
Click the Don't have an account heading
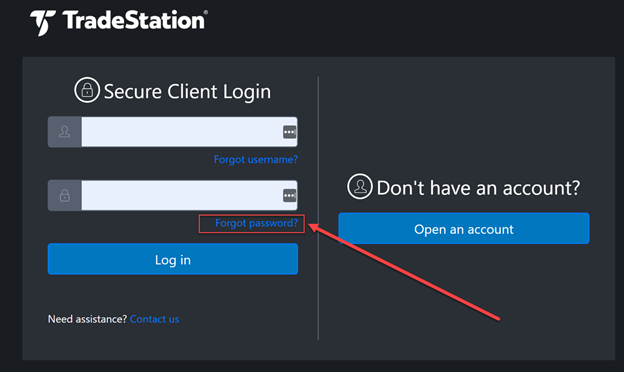coord(478,188)
